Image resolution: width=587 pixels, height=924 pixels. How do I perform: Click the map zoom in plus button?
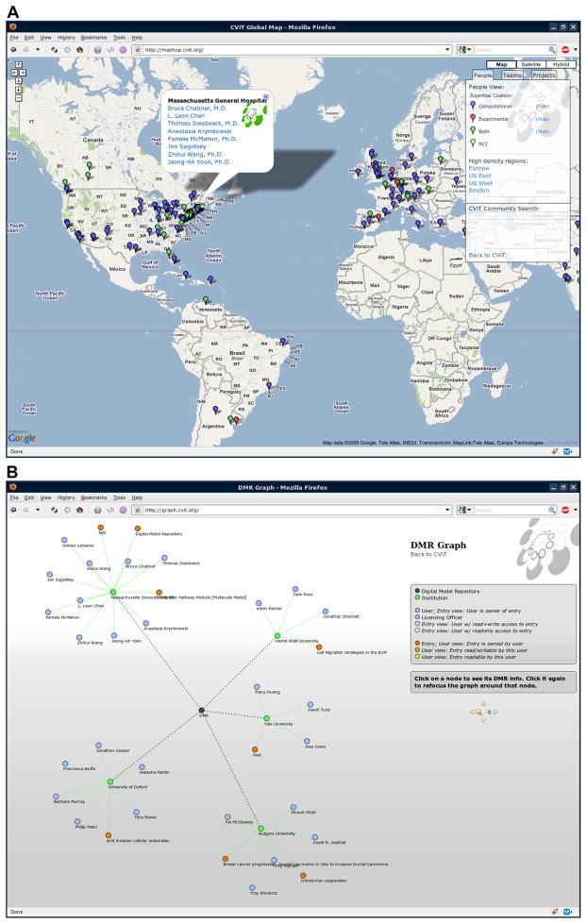(x=18, y=89)
